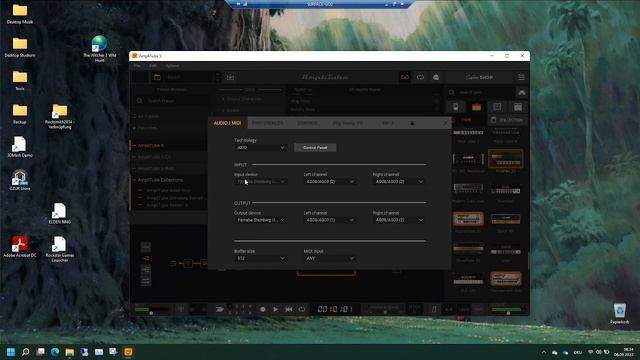Click the lock icon in settings tab bar
Viewport: 640px width, 360px height.
click(412, 123)
